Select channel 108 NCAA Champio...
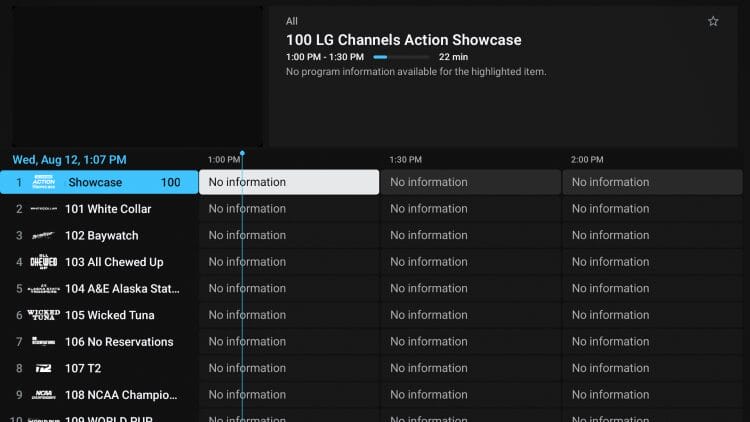 (x=99, y=395)
